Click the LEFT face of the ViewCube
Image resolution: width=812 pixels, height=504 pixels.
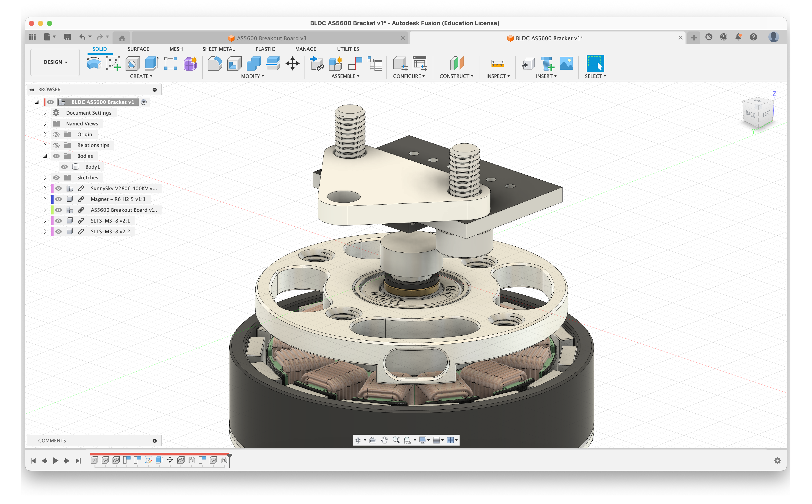click(x=766, y=114)
